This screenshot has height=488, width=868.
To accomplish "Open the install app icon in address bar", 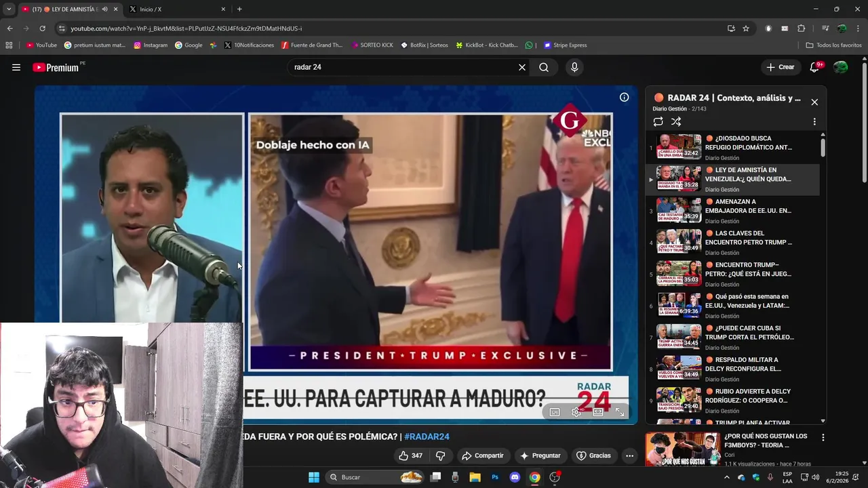I will point(731,28).
